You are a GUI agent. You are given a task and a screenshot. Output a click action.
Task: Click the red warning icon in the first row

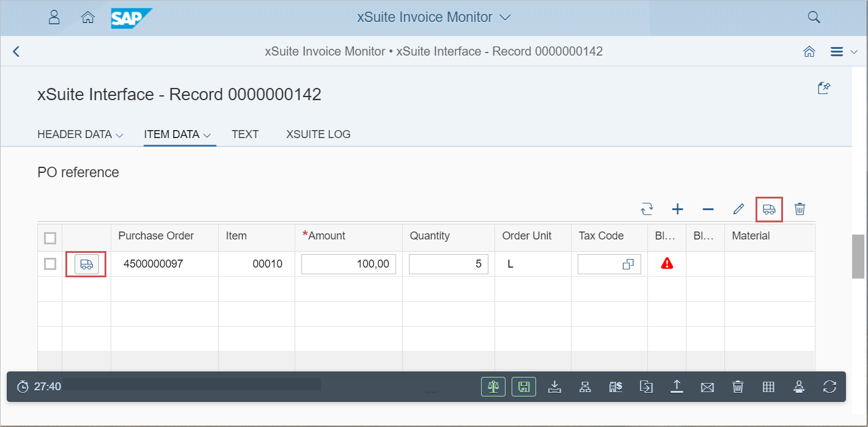pos(667,264)
